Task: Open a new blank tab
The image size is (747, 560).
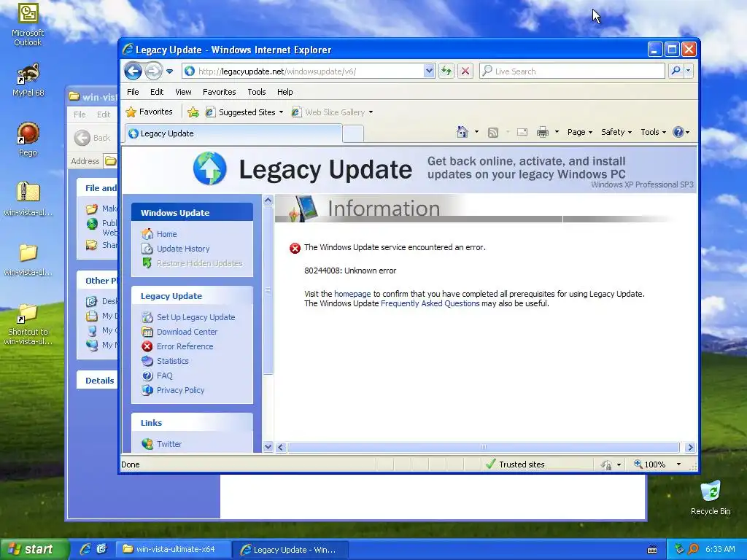Action: [x=353, y=134]
